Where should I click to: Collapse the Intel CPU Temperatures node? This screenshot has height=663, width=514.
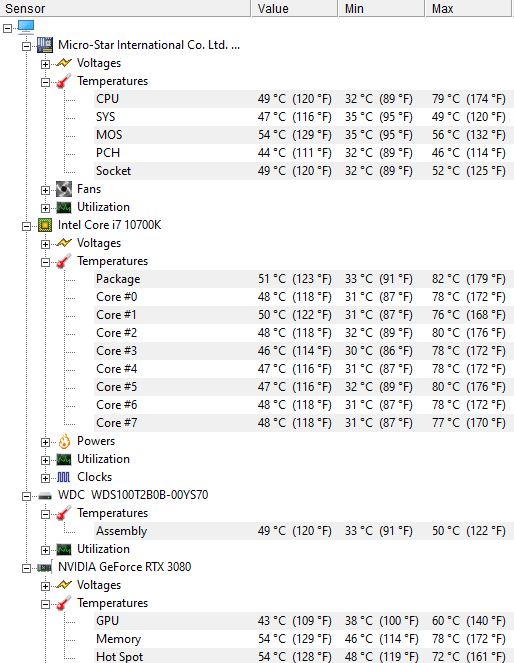45,262
